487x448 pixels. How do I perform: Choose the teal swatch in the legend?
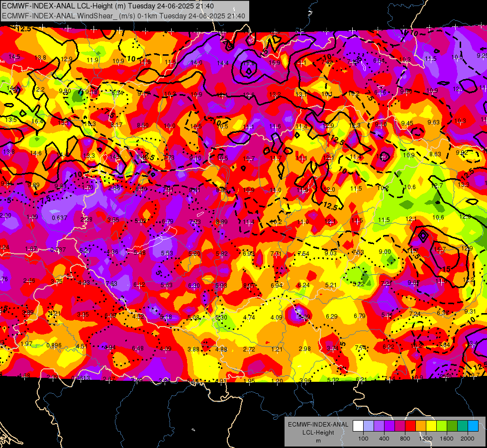(463, 426)
